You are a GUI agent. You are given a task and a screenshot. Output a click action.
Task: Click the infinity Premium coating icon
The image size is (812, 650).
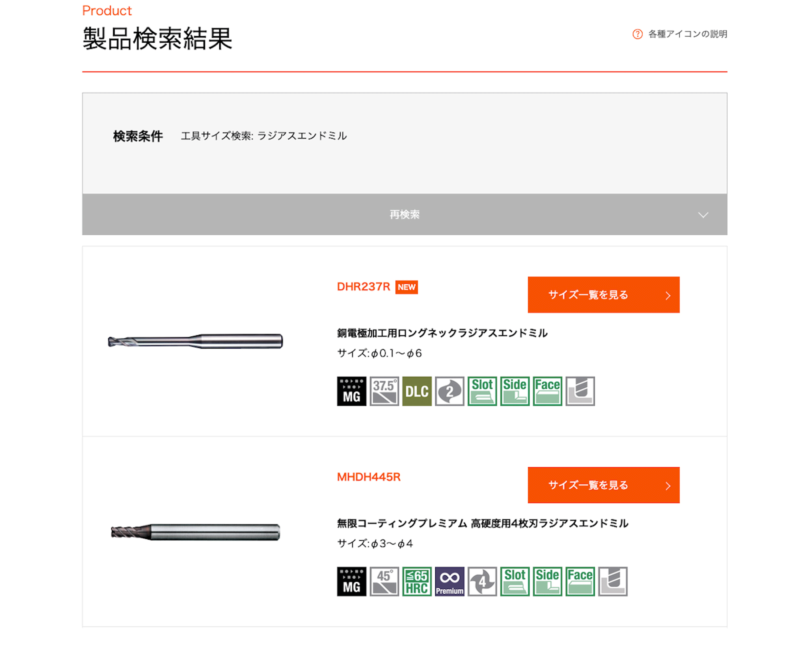point(449,581)
